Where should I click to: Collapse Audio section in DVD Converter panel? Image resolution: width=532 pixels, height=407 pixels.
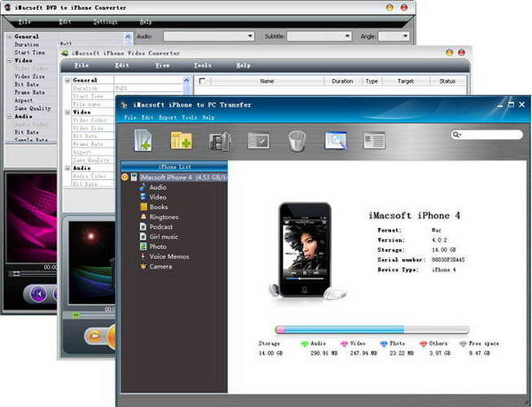[10, 116]
